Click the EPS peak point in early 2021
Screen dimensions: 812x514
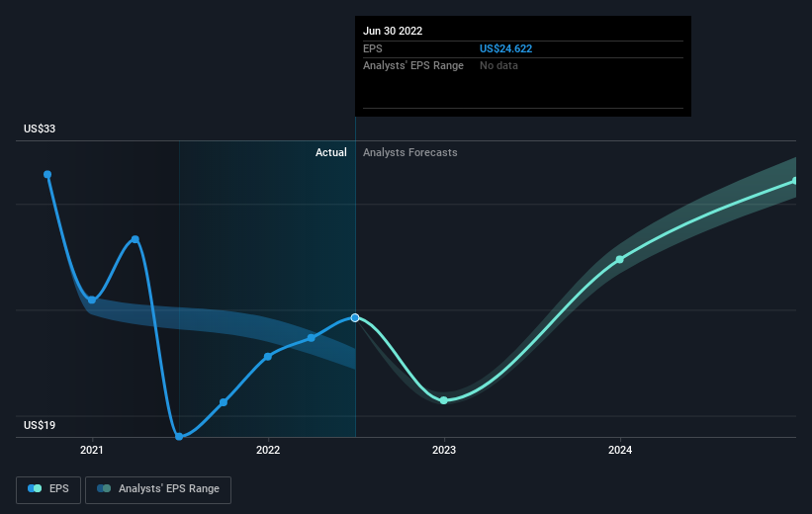[x=135, y=239]
